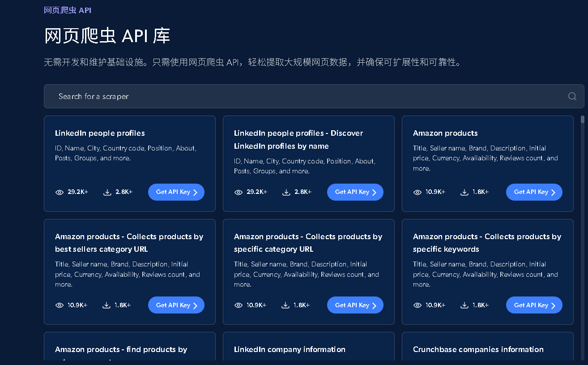Click field description under best sellers category URL title

coord(128,275)
